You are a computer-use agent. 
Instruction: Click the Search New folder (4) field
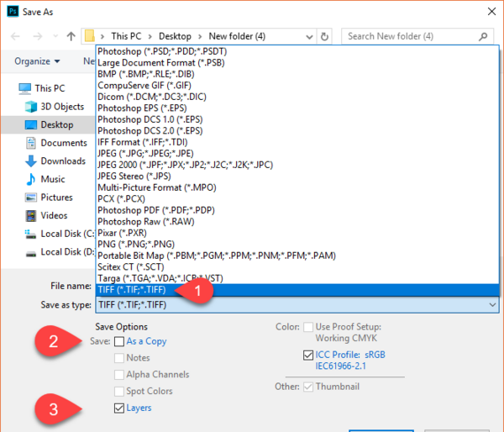[417, 36]
